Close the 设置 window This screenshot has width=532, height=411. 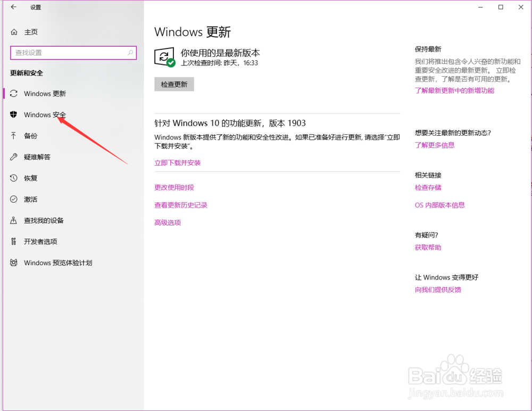pos(521,7)
